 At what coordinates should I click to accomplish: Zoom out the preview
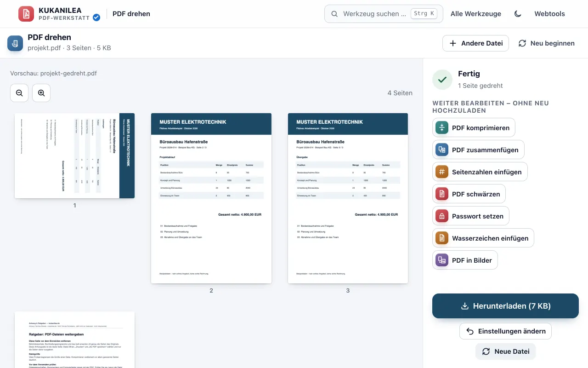click(x=19, y=93)
